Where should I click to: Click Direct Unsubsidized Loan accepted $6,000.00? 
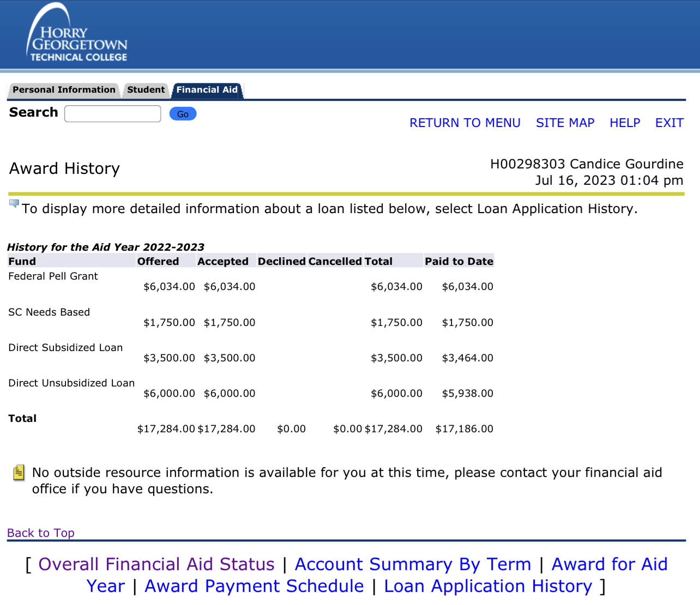click(230, 394)
